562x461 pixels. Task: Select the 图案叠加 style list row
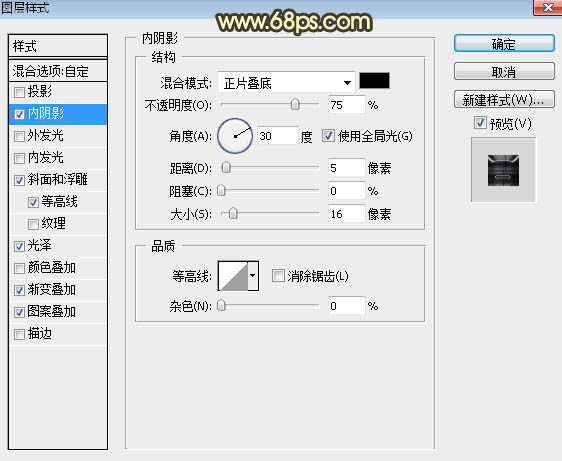tap(58, 312)
